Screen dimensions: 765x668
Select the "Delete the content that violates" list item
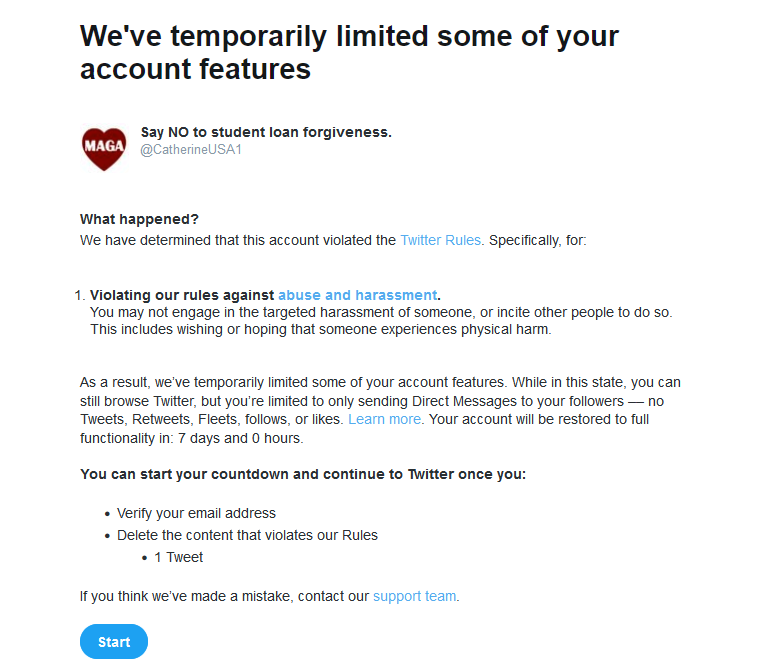click(x=247, y=535)
